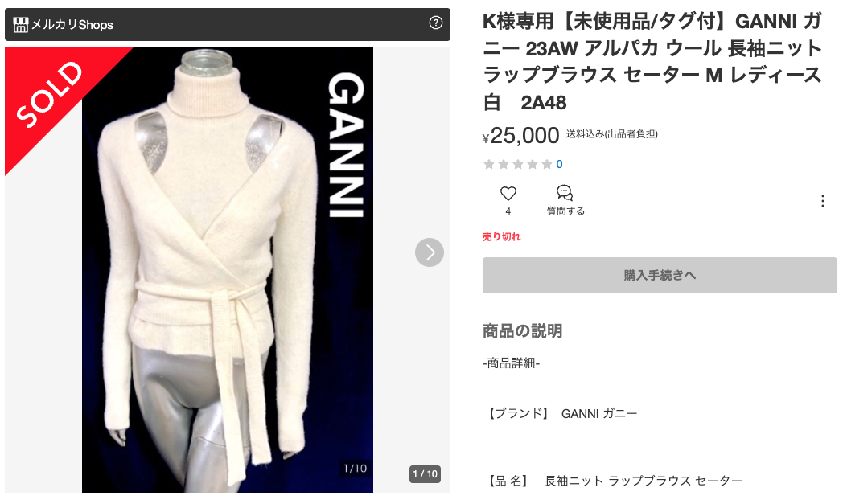Screen dimensions: 843x504
Task: Click the 購入手続きへ purchase button
Action: (x=660, y=275)
